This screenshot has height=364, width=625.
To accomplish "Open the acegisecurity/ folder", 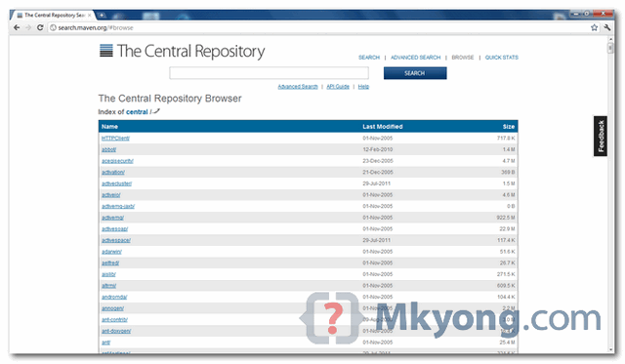I will coord(117,161).
